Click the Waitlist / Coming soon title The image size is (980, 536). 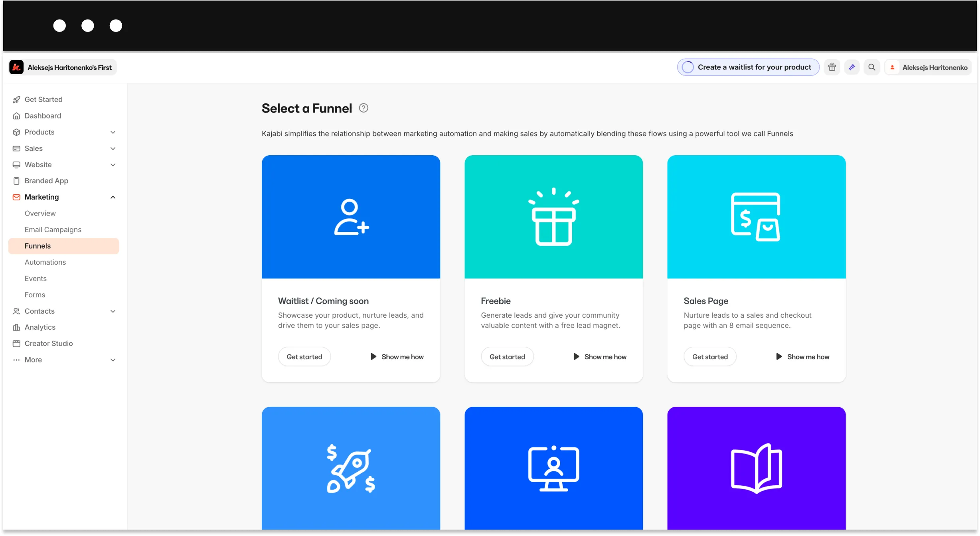coord(323,301)
